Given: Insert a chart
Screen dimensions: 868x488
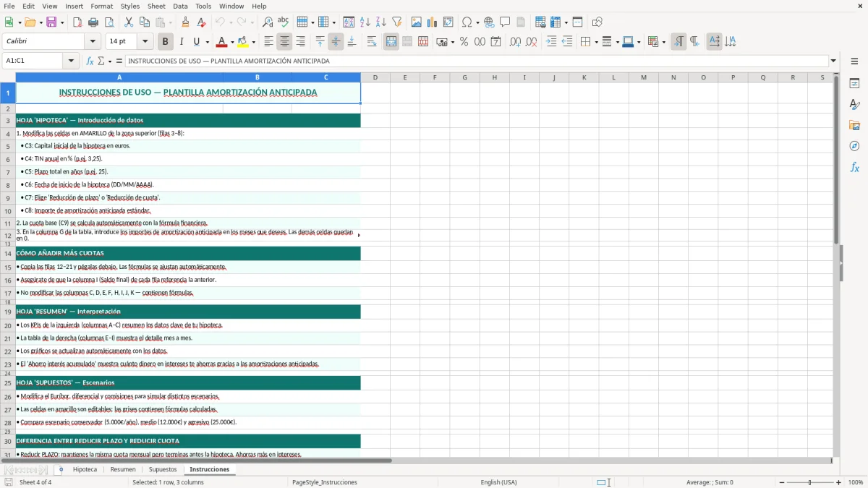Looking at the screenshot, I should tap(433, 22).
